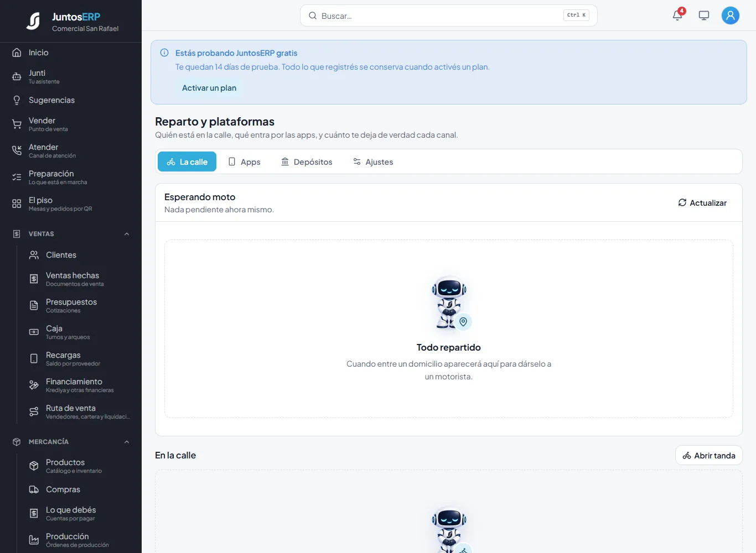Screen dimensions: 756x553
Task: Collapse the MERCANCÍA section chevron
Action: point(127,442)
